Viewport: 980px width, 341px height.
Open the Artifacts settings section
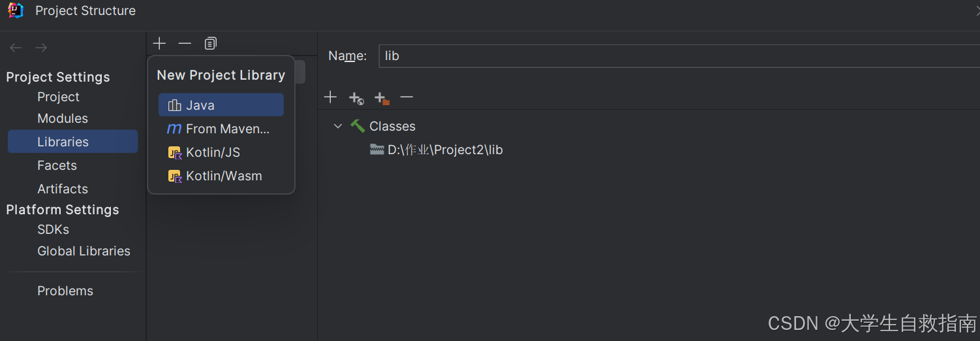coord(63,189)
